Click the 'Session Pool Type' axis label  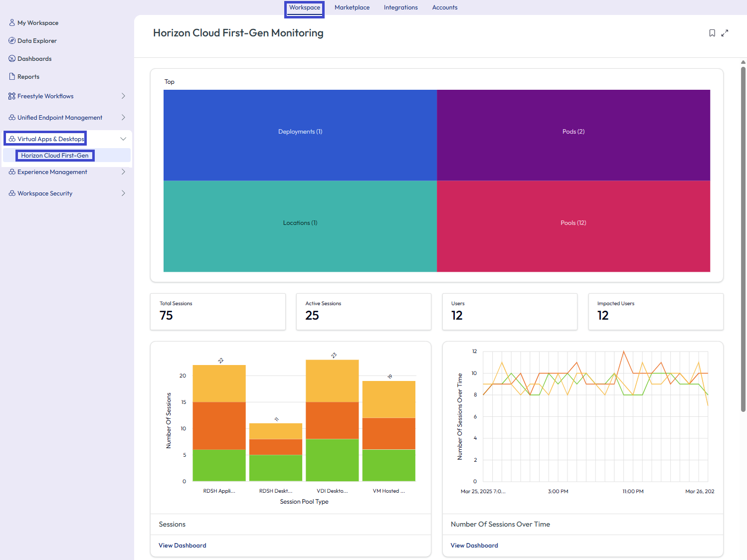click(304, 502)
